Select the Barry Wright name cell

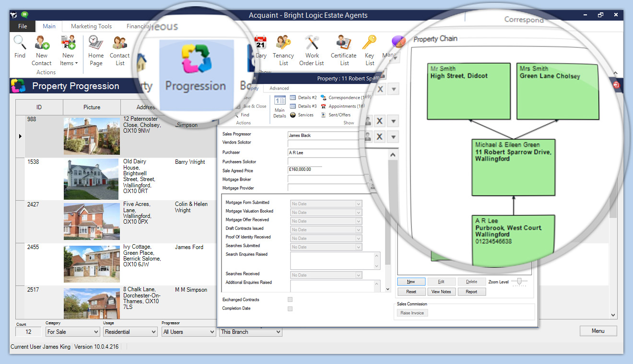pyautogui.click(x=190, y=162)
